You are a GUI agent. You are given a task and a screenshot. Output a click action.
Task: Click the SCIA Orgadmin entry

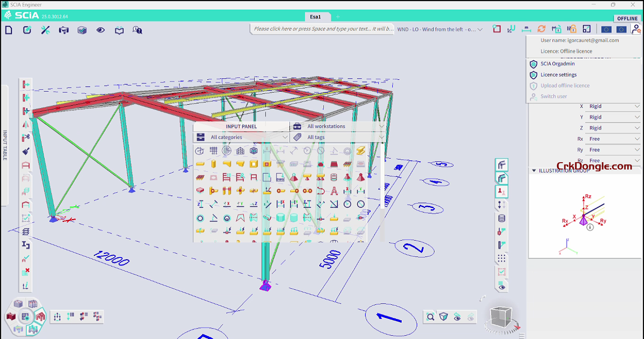point(556,64)
